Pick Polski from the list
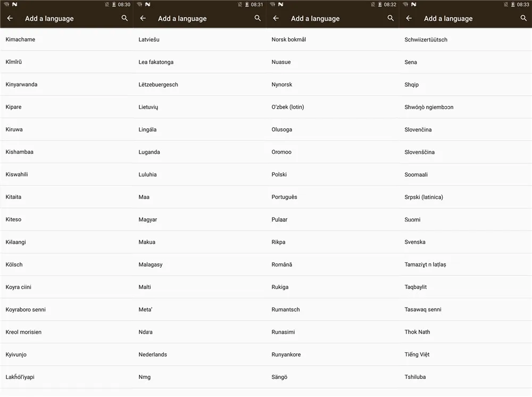Viewport: 532px width, 397px height. 332,175
